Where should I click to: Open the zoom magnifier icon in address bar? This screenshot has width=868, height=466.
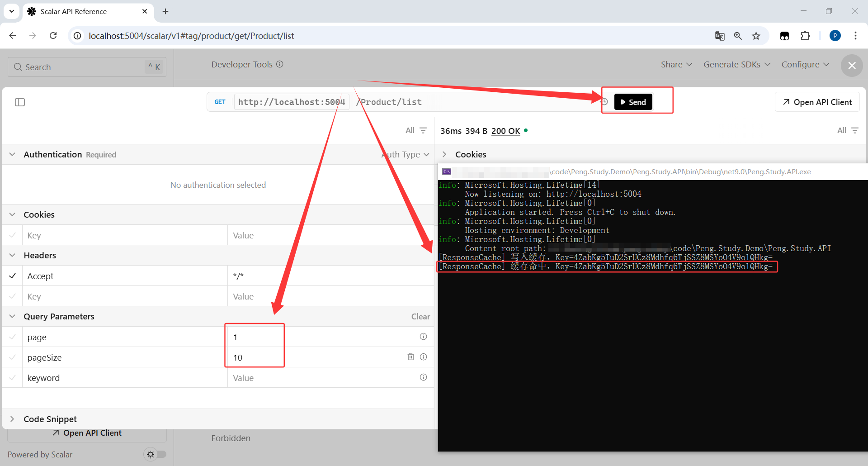click(738, 36)
